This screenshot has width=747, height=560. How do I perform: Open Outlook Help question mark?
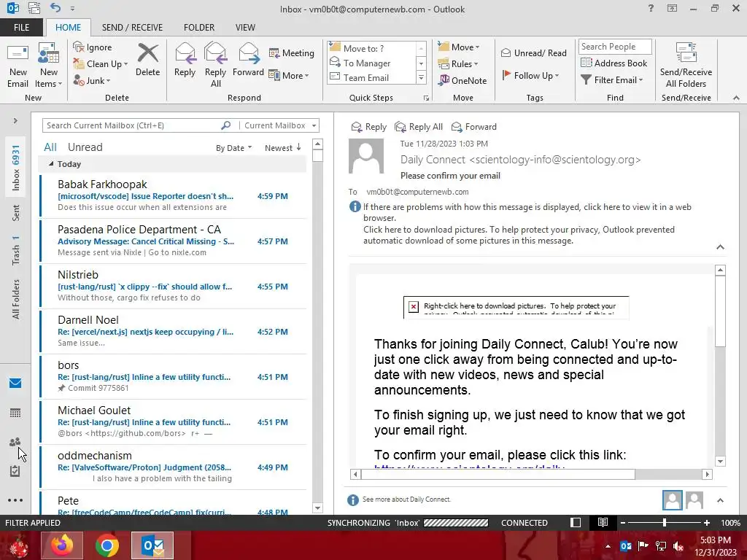coord(651,8)
